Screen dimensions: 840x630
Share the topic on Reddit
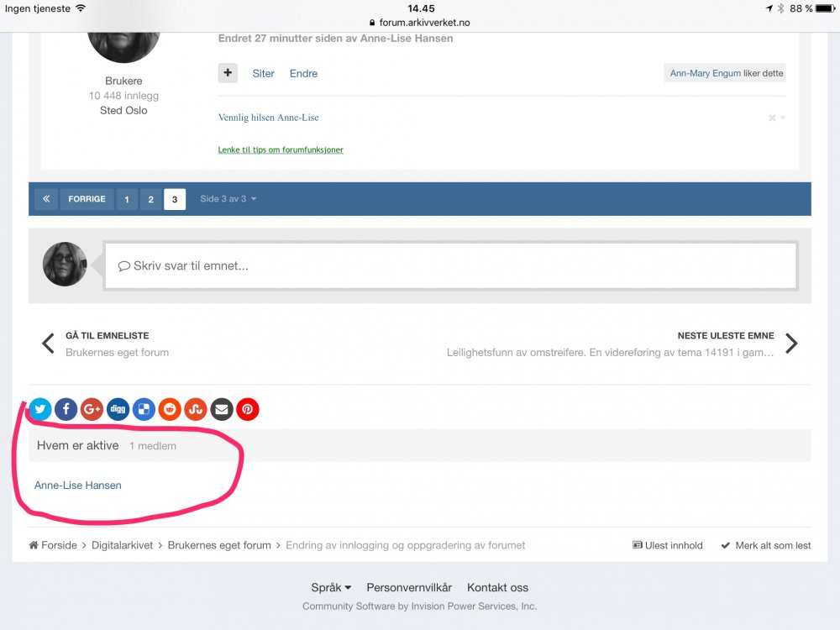click(x=171, y=409)
